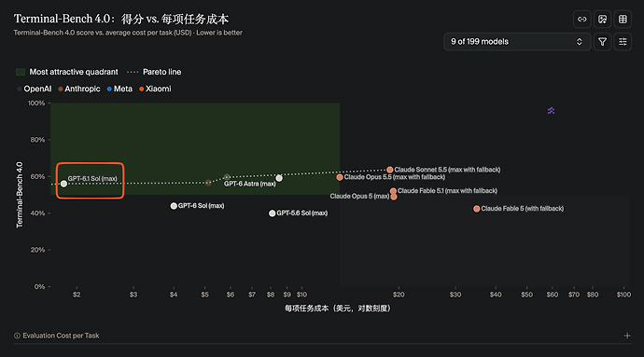Click the 100% y-axis tick label
The height and width of the screenshot is (357, 644).
pyautogui.click(x=36, y=103)
